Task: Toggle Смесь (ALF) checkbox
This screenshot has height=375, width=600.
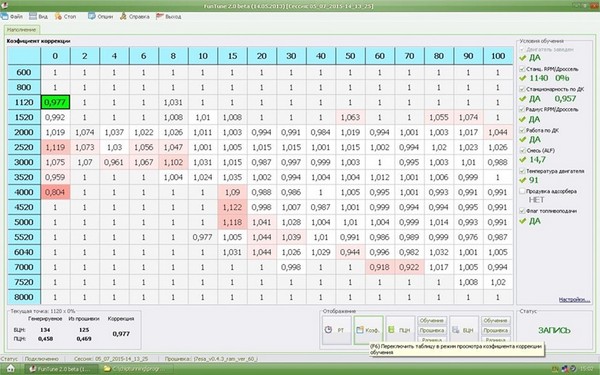Action: [522, 151]
